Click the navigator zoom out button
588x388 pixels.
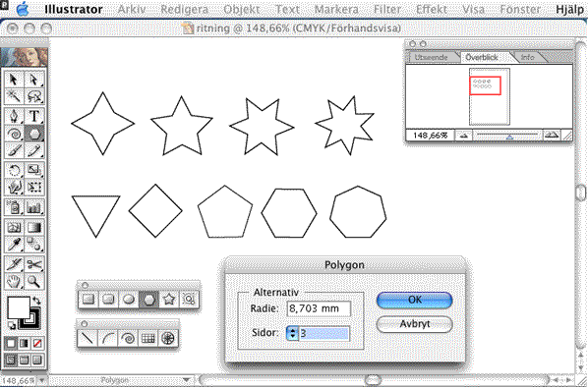tap(464, 136)
